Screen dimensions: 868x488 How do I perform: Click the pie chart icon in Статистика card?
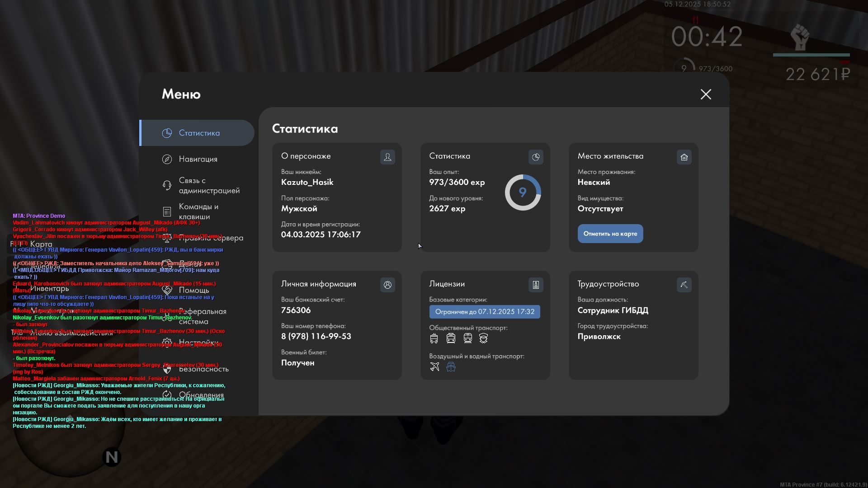[x=536, y=157]
